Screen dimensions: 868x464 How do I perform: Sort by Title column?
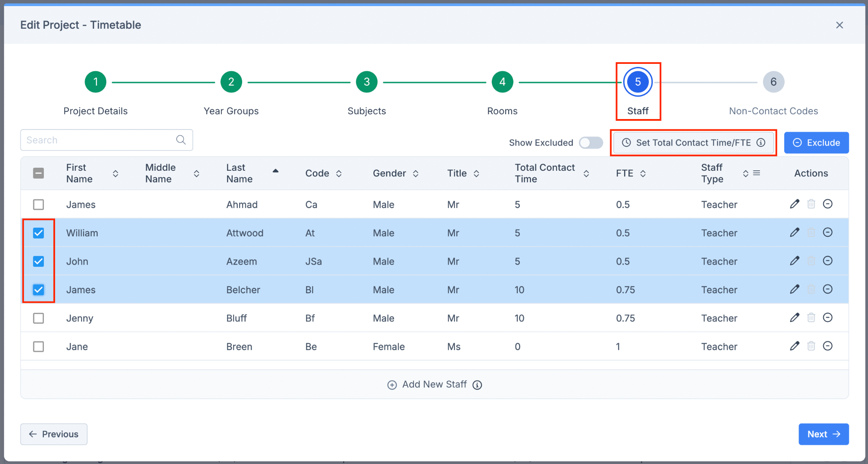pyautogui.click(x=477, y=173)
